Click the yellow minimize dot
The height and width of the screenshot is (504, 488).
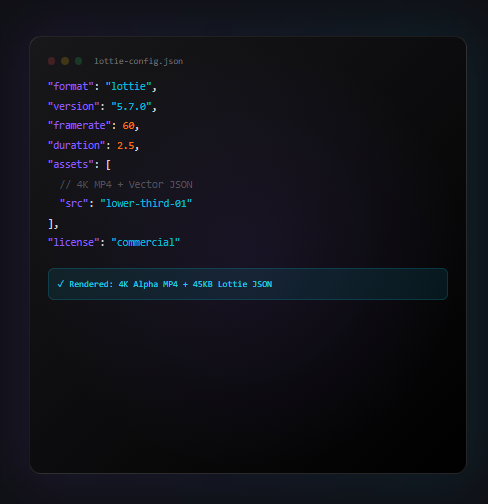[65, 61]
